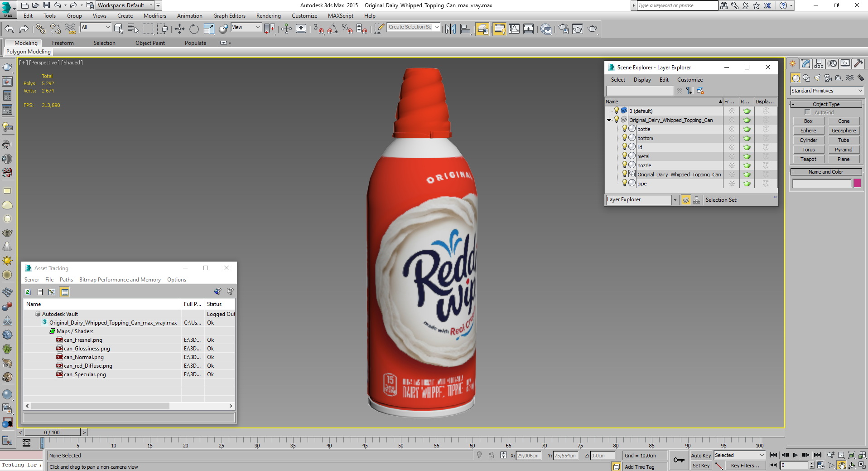Click the Undo arrow in main toolbar
Viewport: 868px width, 471px height.
10,29
